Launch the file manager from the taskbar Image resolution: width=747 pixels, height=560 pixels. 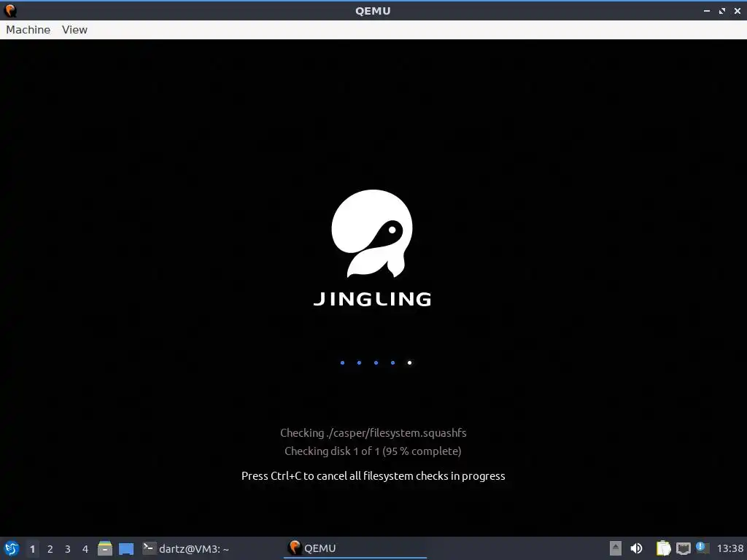tap(105, 548)
